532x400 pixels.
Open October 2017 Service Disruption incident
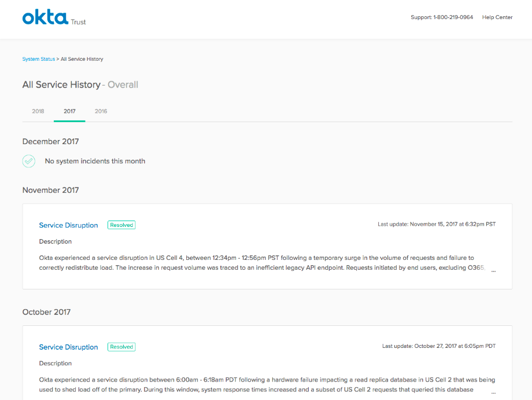pyautogui.click(x=68, y=347)
